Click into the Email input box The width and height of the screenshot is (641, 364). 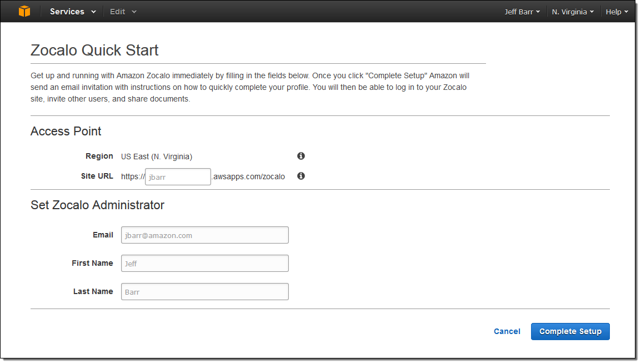point(204,235)
